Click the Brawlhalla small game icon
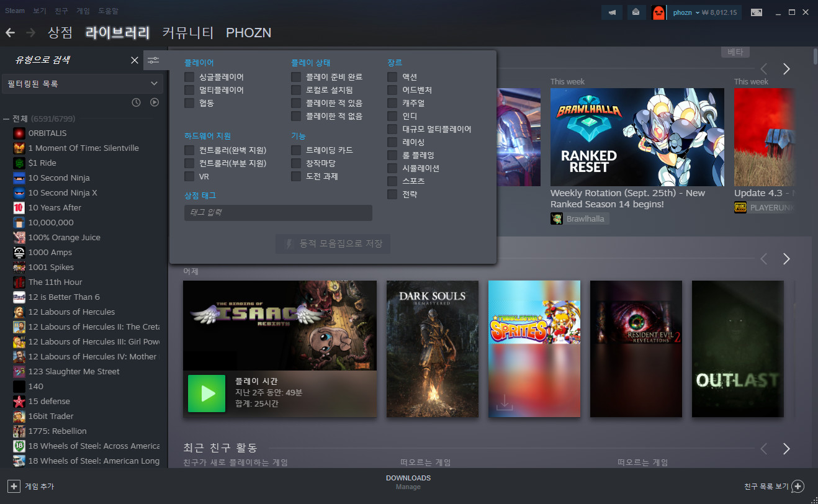Viewport: 818px width, 504px height. point(556,218)
